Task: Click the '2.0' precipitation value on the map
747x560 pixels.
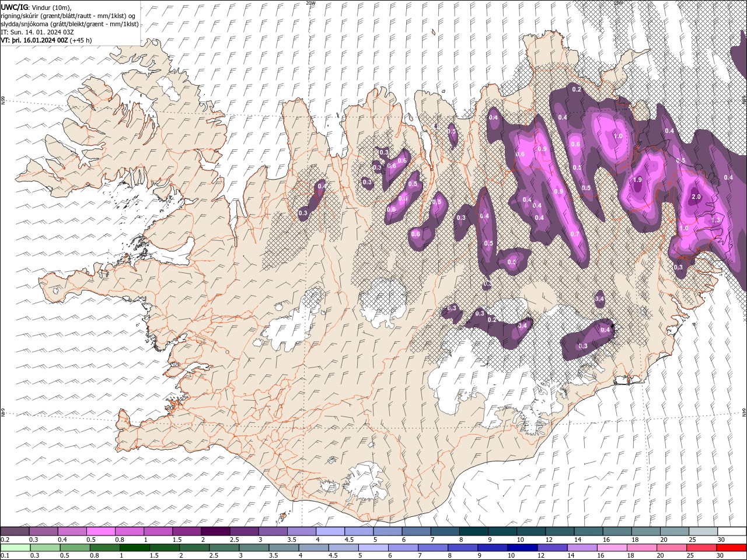Action: pos(696,197)
